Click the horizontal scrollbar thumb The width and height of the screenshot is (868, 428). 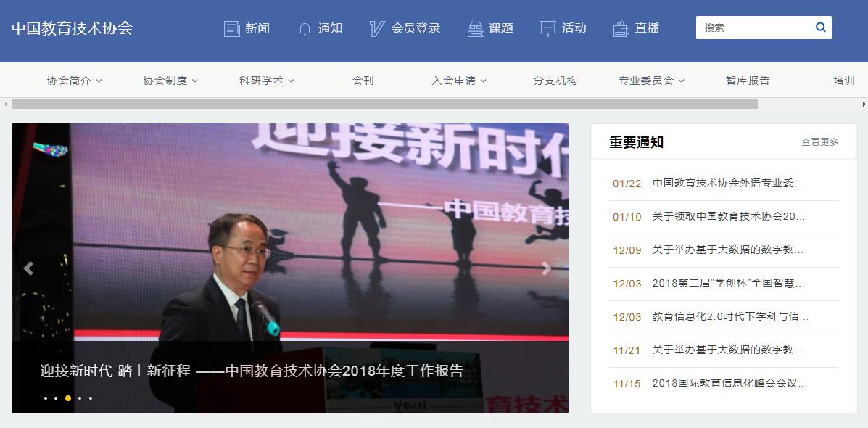point(385,104)
